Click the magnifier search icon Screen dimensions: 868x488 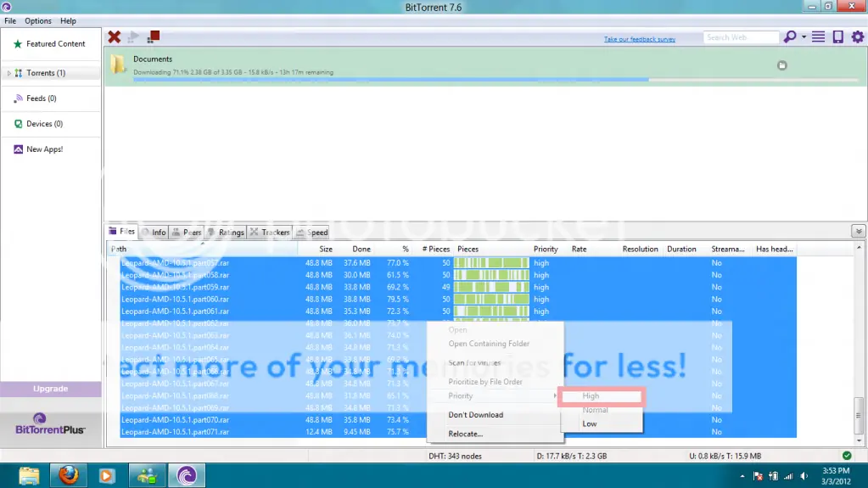coord(790,37)
